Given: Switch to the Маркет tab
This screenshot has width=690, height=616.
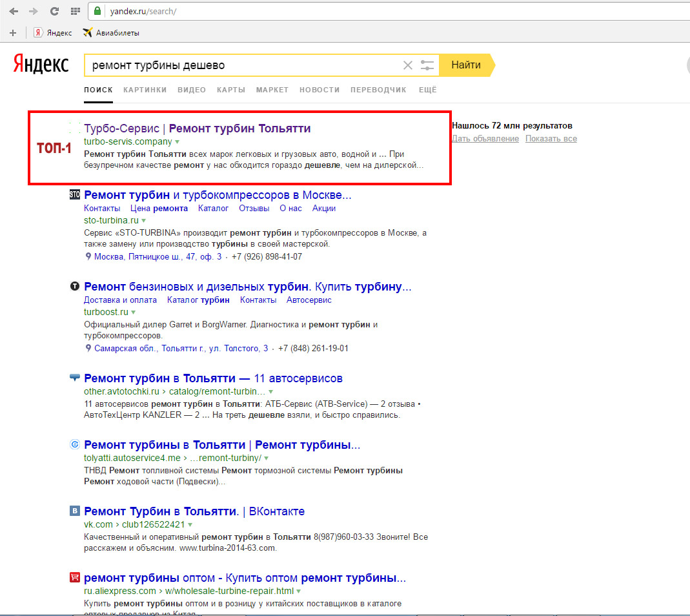Looking at the screenshot, I should tap(272, 90).
